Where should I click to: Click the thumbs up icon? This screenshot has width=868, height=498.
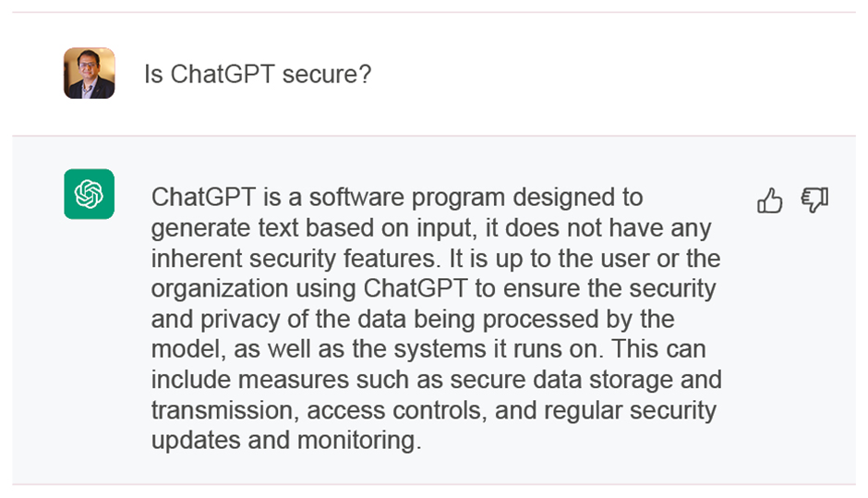click(769, 200)
